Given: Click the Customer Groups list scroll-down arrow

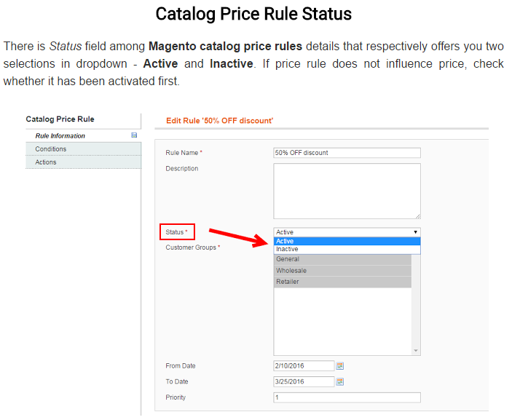Looking at the screenshot, I should [x=416, y=351].
